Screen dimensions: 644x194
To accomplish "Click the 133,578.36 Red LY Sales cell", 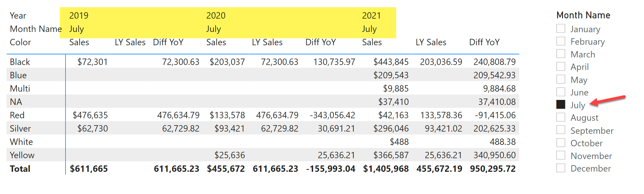I will tap(441, 115).
